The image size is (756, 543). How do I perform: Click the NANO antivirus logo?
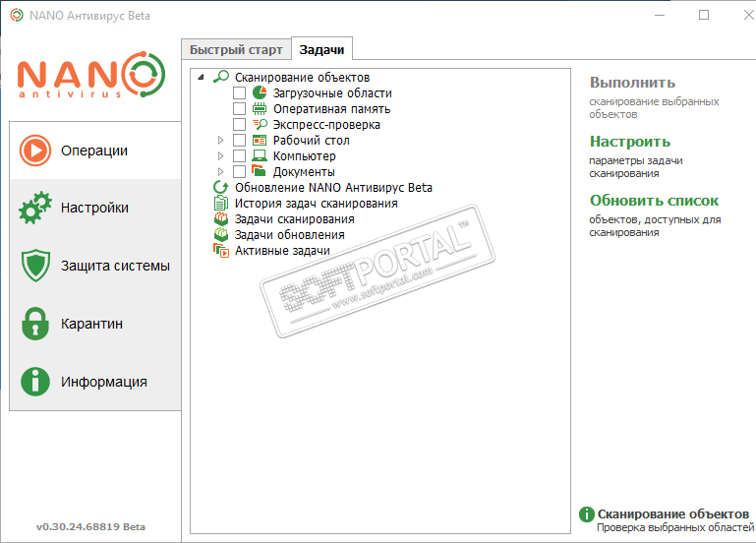pyautogui.click(x=91, y=75)
